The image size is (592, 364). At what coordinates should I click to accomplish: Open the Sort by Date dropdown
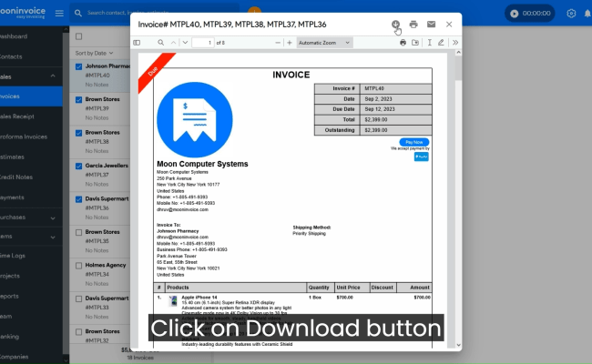click(x=94, y=53)
